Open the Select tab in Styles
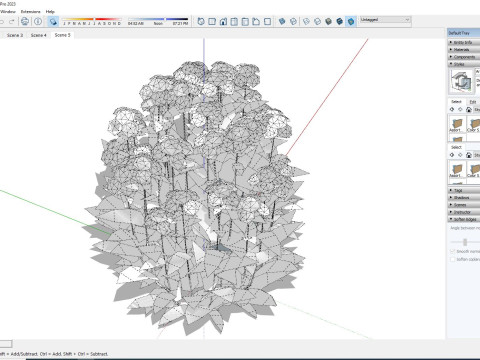 (x=456, y=102)
